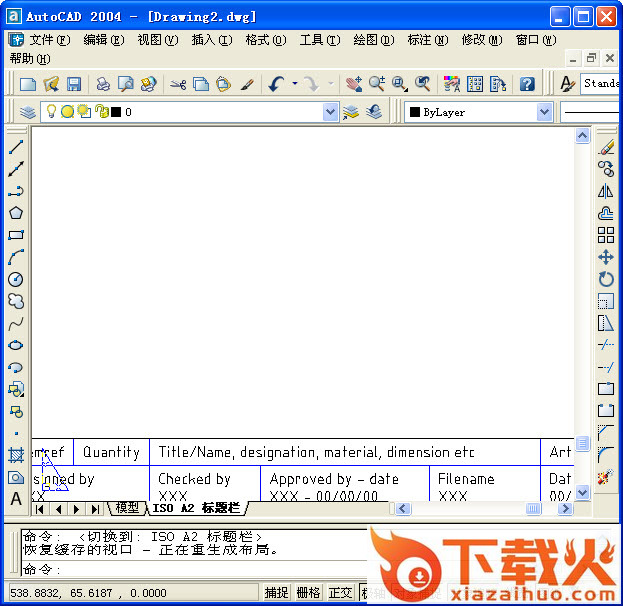The height and width of the screenshot is (606, 623).
Task: Save the drawing with the floppy icon
Action: [x=74, y=84]
